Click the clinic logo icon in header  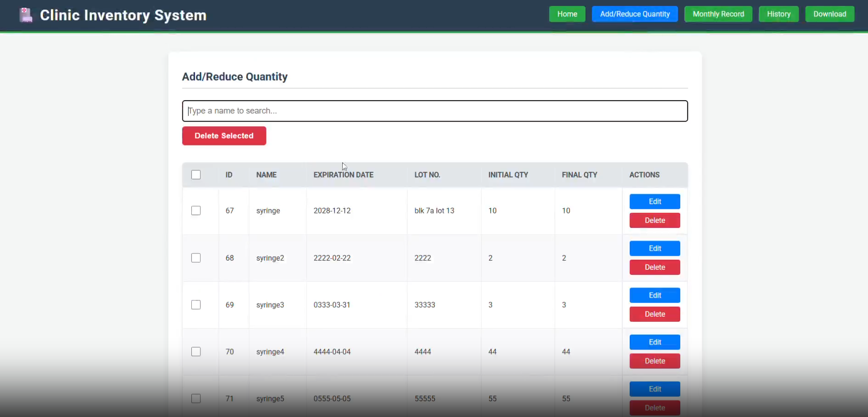[26, 15]
